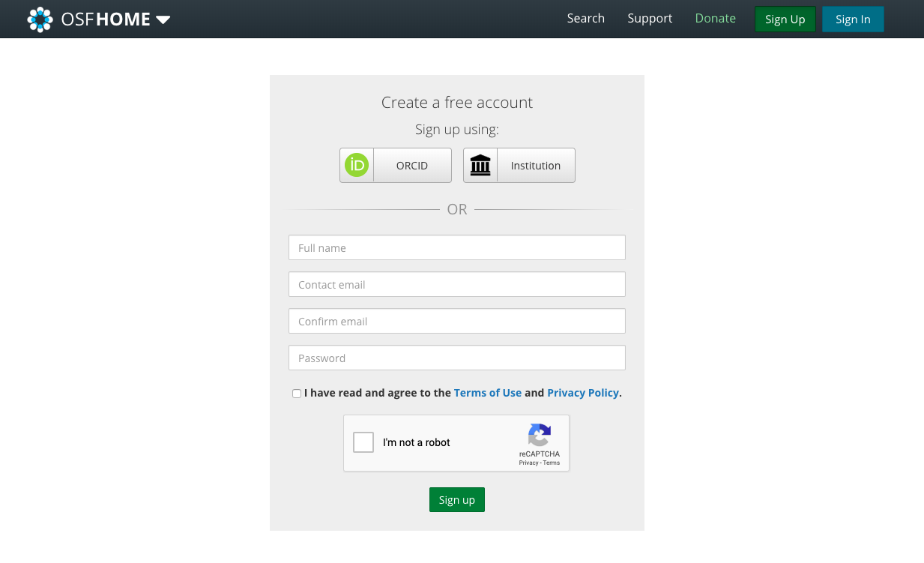
Task: Click the Institution building icon
Action: click(x=480, y=165)
